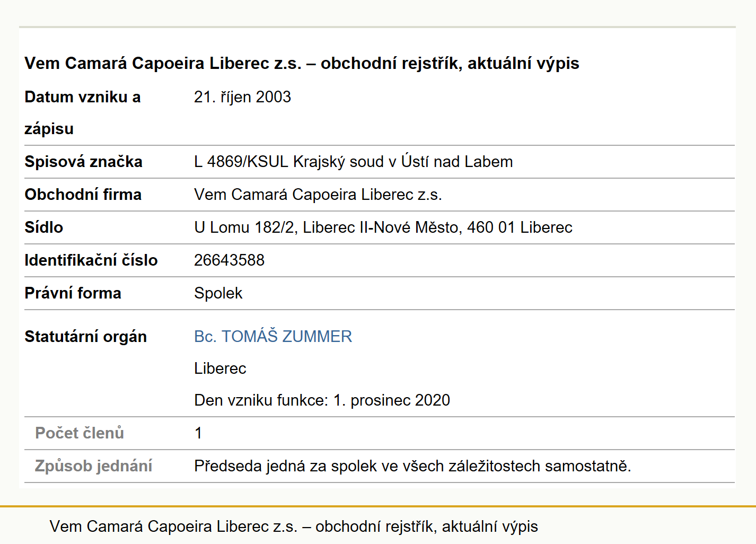Viewport: 756px width, 544px height.
Task: Click the Způsob jednání label
Action: point(93,466)
